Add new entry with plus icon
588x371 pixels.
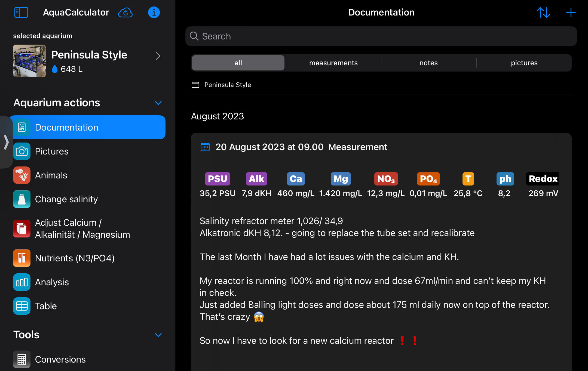[x=571, y=13]
